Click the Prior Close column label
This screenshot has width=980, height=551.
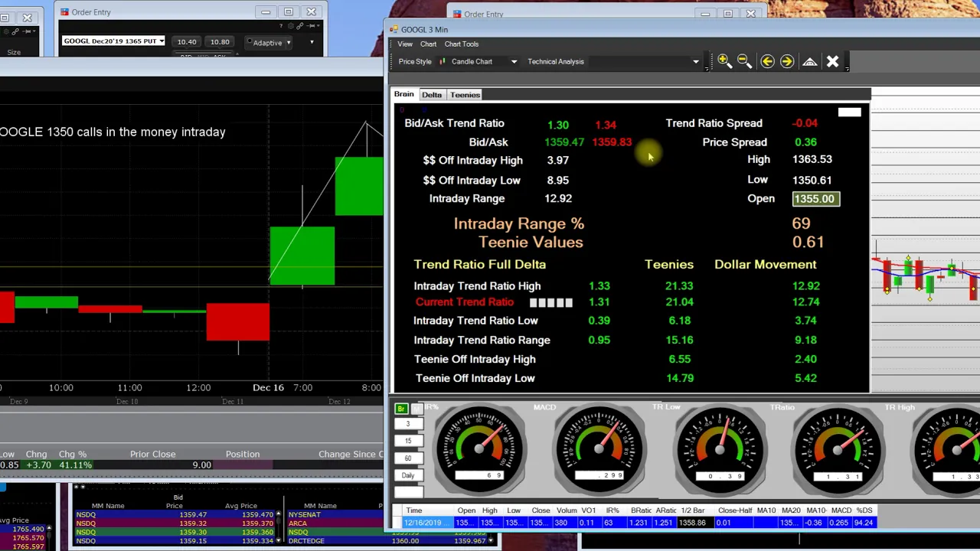click(x=152, y=454)
